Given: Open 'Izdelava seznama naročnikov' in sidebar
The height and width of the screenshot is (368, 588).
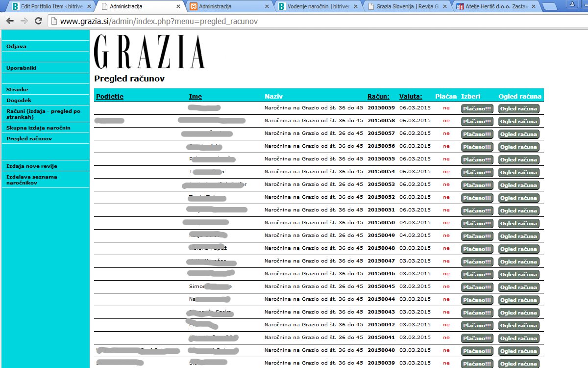Looking at the screenshot, I should click(32, 180).
